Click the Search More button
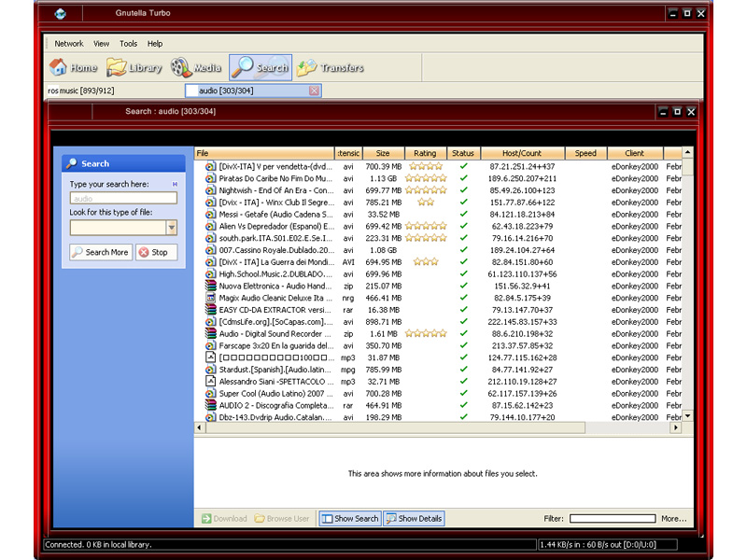The height and width of the screenshot is (560, 747). pyautogui.click(x=100, y=252)
